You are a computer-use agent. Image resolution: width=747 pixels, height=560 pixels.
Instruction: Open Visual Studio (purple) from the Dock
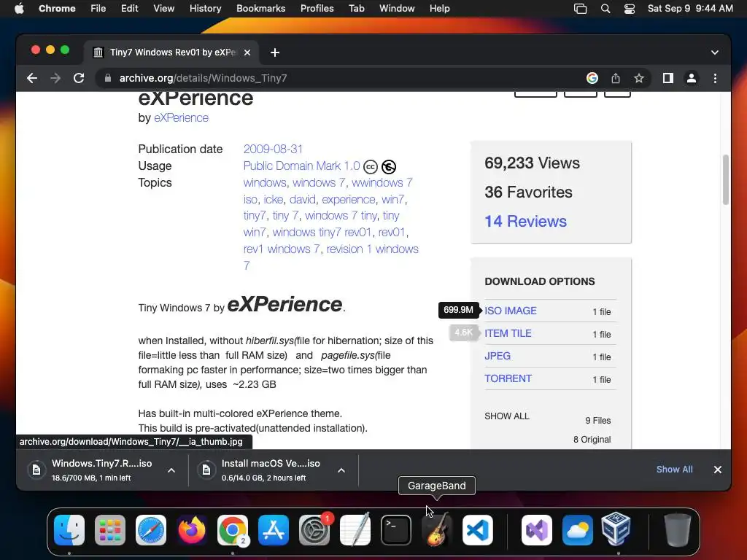(537, 530)
